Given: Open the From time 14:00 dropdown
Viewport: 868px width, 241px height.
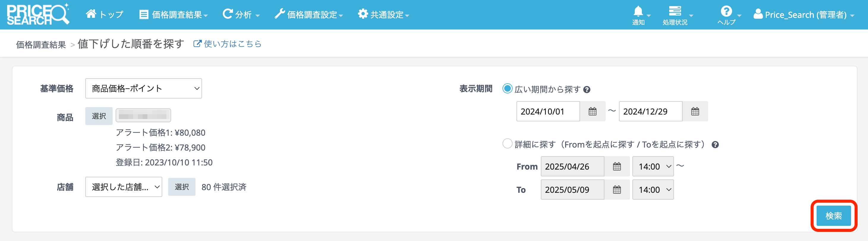Looking at the screenshot, I should click(653, 166).
